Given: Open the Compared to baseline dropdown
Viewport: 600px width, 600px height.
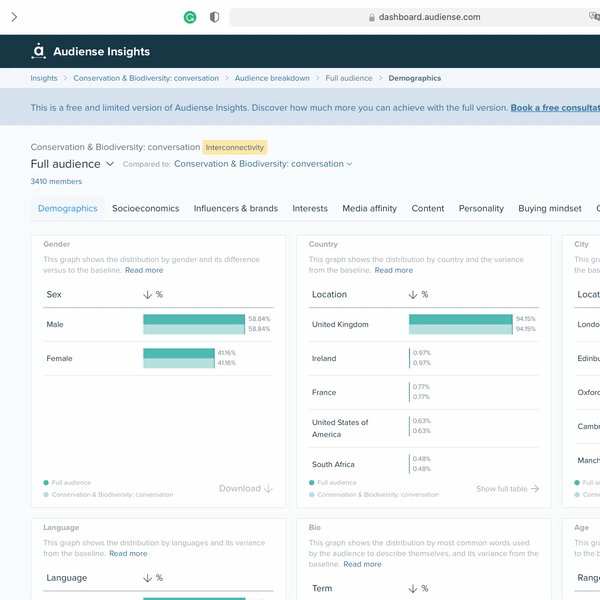Looking at the screenshot, I should [x=263, y=164].
